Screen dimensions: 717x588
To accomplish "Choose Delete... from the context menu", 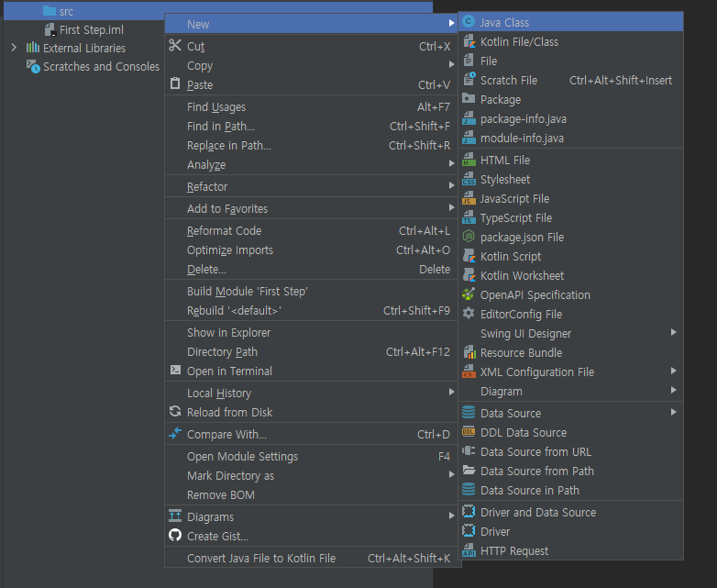I will (x=311, y=270).
